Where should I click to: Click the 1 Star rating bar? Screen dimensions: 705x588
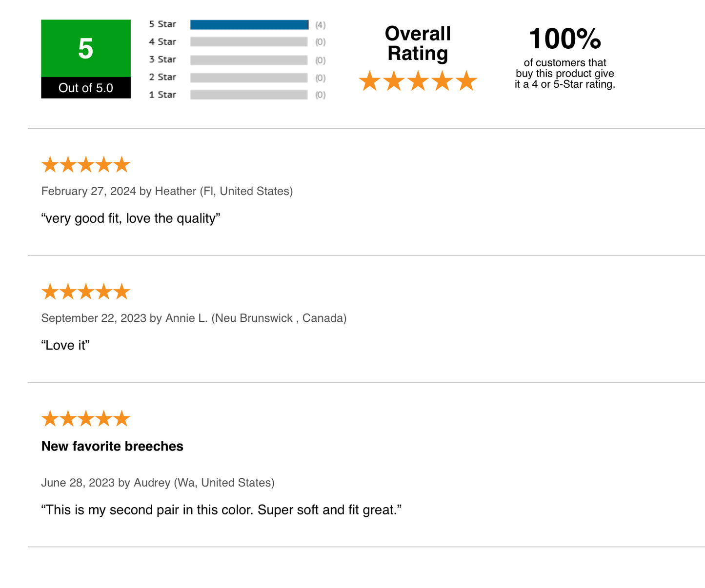[x=249, y=95]
